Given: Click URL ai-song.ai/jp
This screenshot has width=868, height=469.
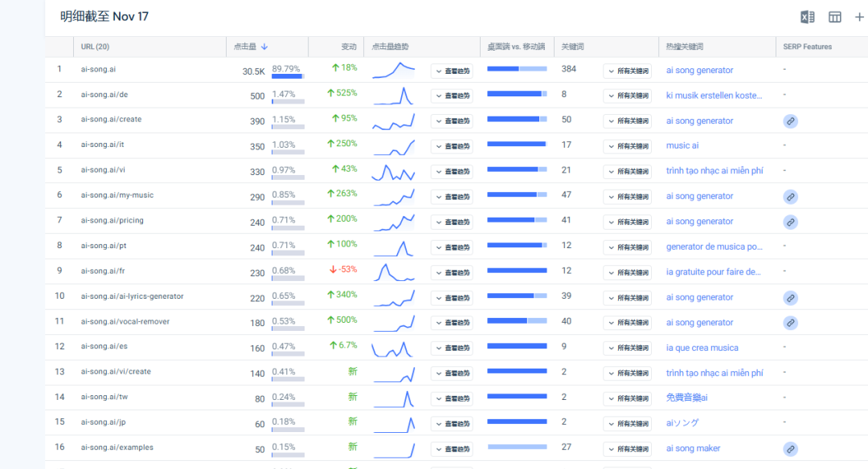Looking at the screenshot, I should tap(103, 422).
